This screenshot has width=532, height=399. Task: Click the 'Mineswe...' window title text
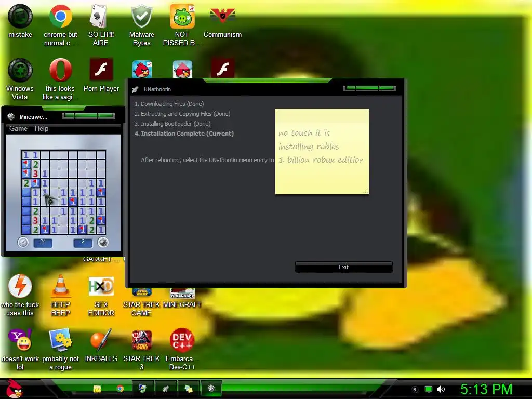(33, 117)
